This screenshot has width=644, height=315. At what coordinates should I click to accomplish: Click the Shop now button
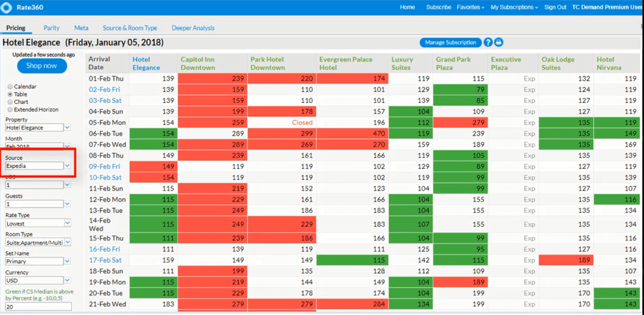coord(42,66)
